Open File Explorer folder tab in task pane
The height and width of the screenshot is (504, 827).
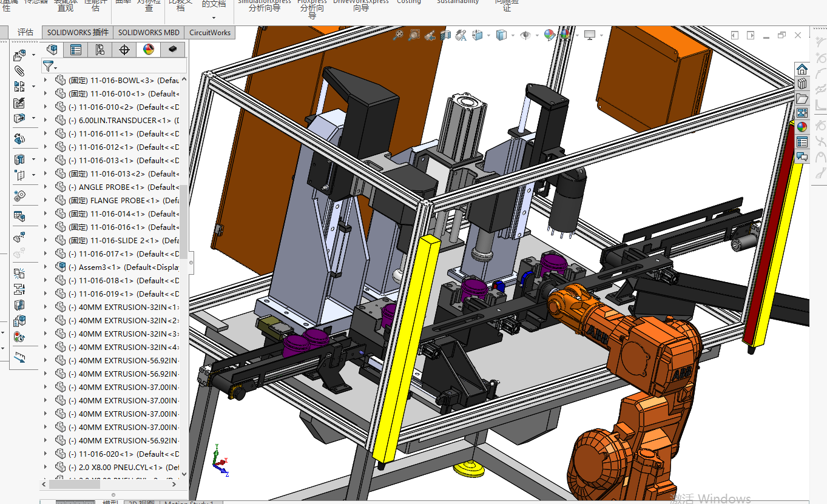click(x=802, y=98)
